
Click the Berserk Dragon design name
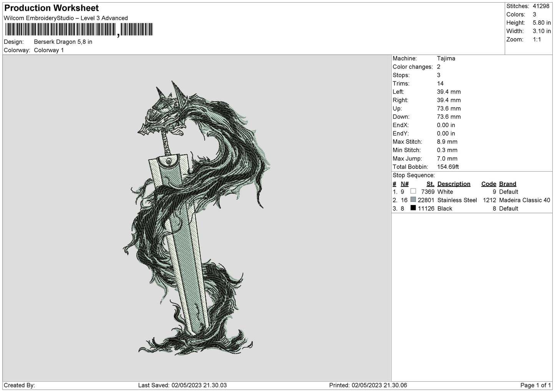pyautogui.click(x=63, y=42)
